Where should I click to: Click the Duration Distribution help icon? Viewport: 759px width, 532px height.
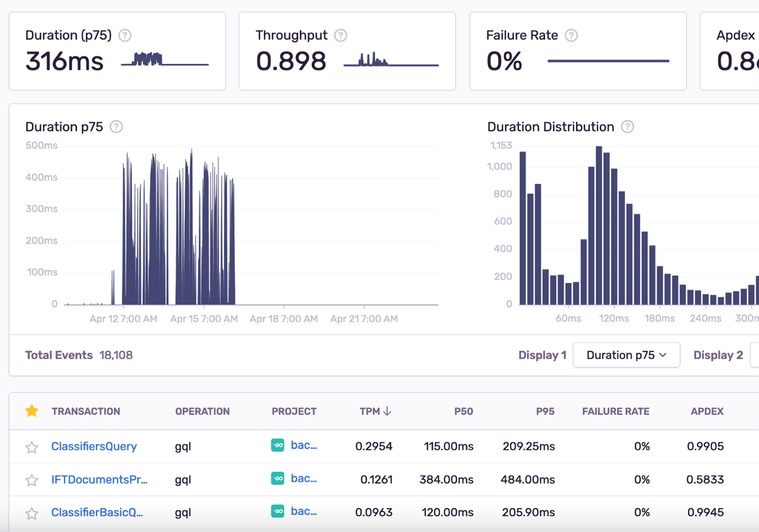click(x=627, y=127)
